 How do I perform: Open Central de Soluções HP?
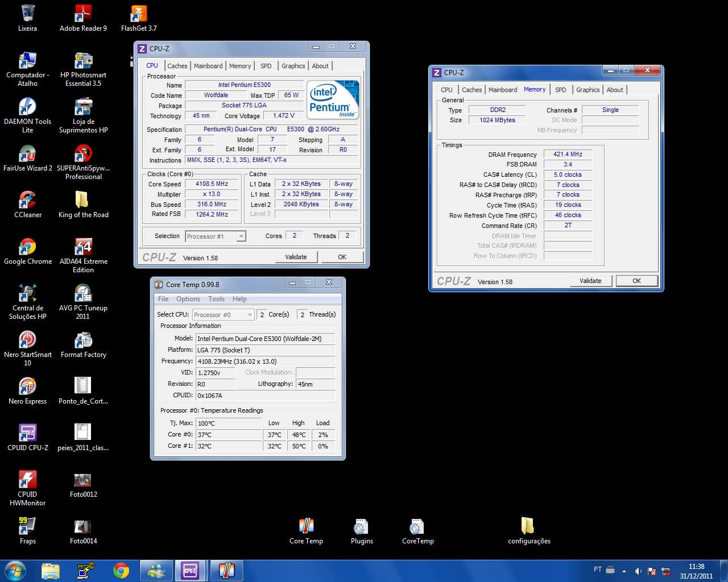(x=27, y=302)
